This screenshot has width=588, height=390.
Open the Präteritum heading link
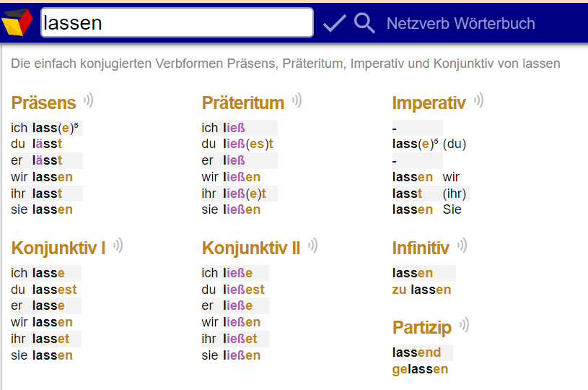coord(243,103)
